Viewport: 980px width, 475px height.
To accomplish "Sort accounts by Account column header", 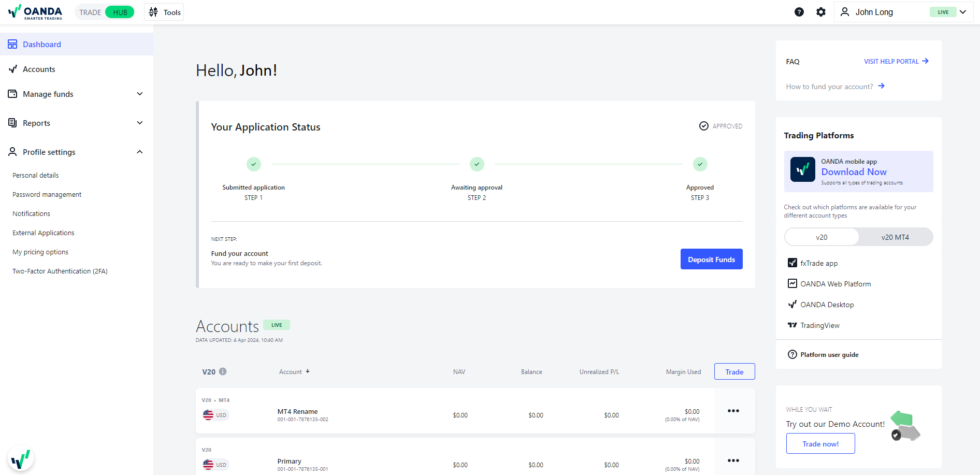I will coord(294,372).
